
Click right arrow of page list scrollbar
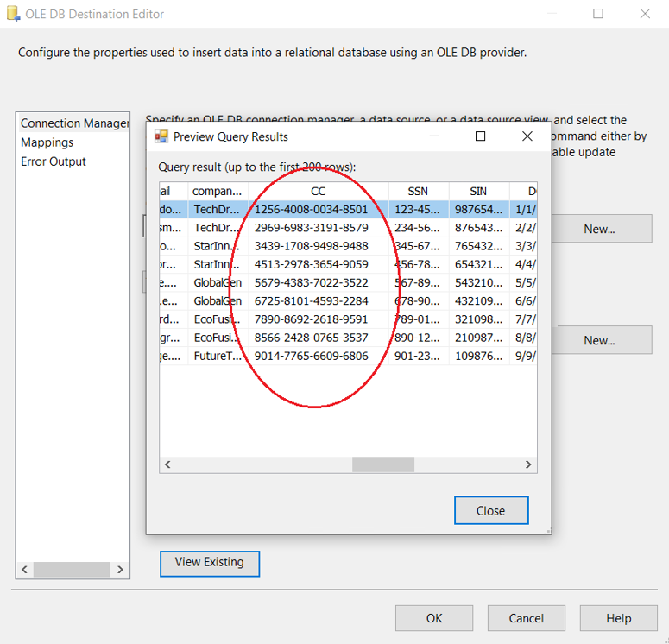pos(120,569)
